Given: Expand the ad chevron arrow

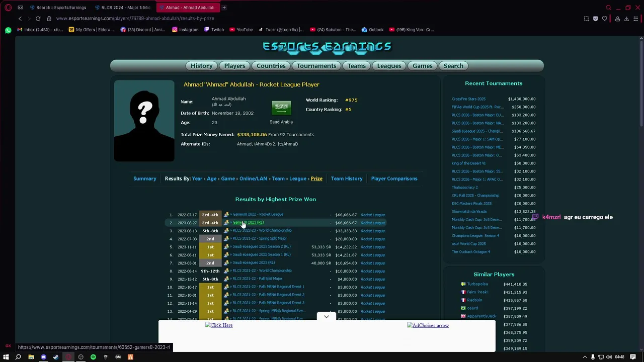Looking at the screenshot, I should pos(327,317).
